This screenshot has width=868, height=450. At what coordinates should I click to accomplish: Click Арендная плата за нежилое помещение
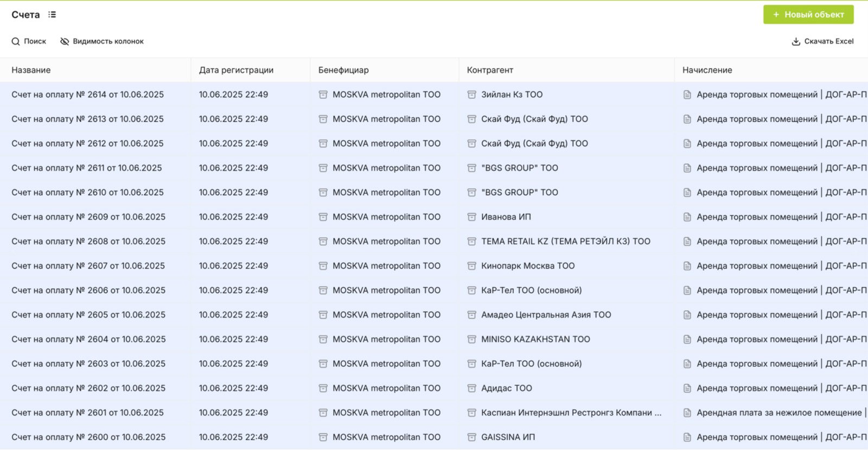click(779, 413)
